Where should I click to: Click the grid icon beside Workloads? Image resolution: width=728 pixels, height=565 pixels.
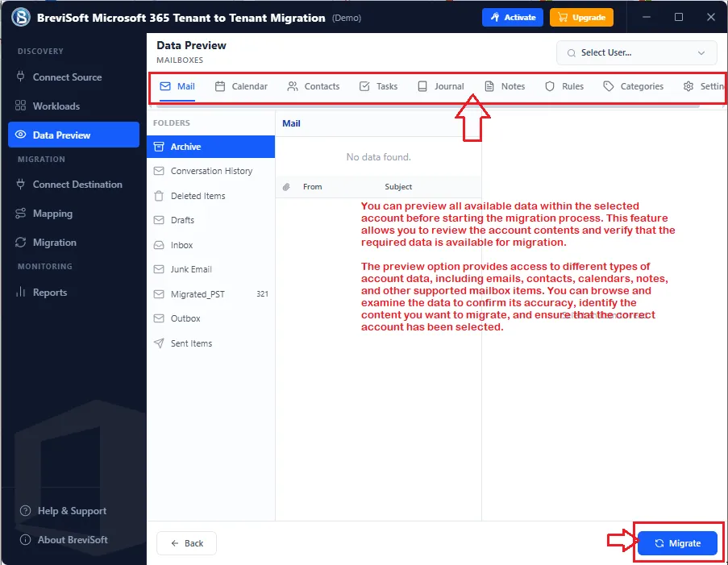point(20,106)
